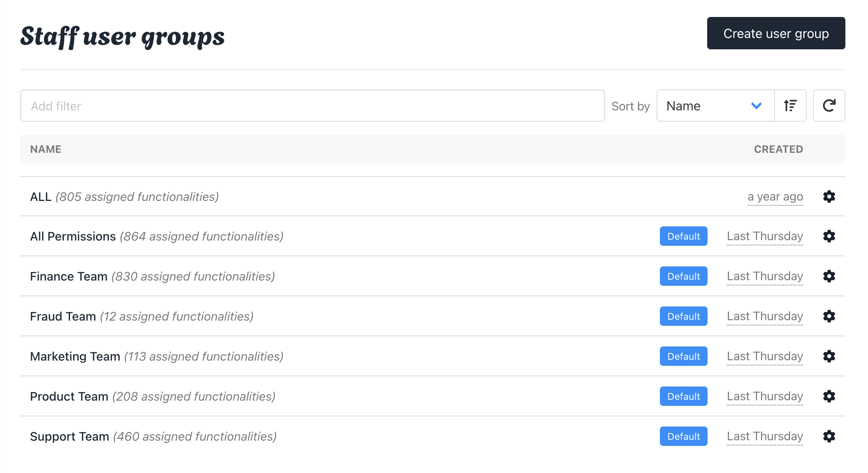Refresh the user groups list

[x=829, y=106]
